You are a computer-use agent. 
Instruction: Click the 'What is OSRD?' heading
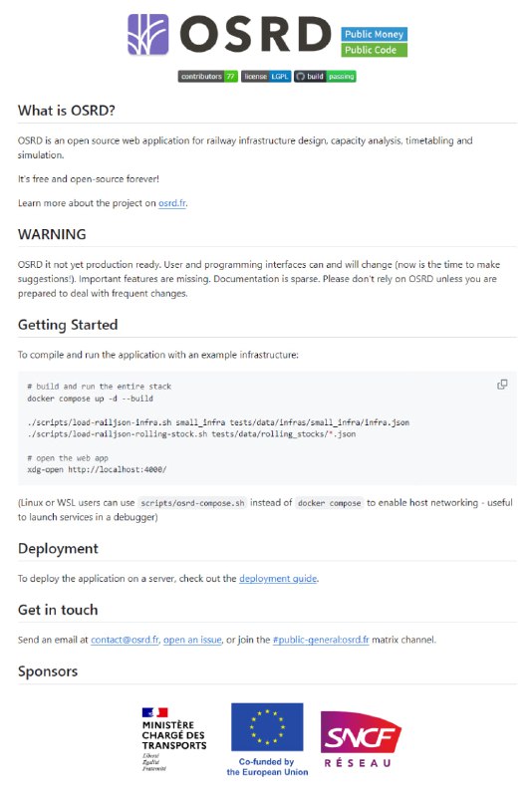67,111
